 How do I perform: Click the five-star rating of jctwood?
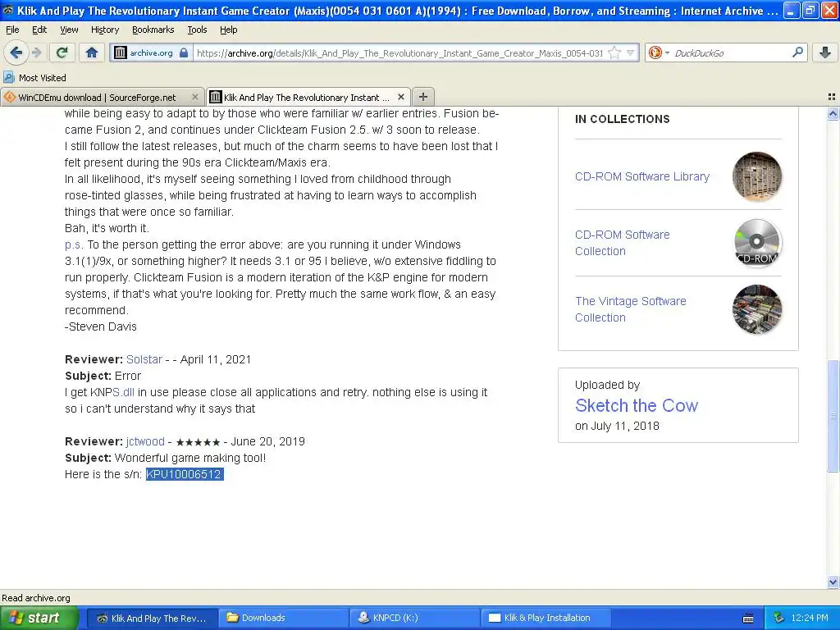pyautogui.click(x=198, y=442)
